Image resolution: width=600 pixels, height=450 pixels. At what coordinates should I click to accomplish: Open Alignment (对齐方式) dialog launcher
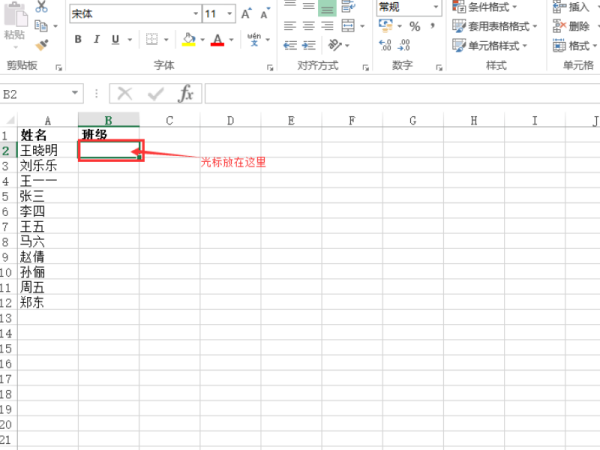[x=365, y=67]
